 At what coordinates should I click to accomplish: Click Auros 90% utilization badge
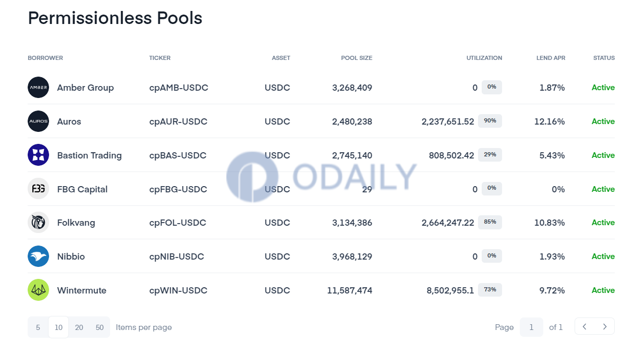490,121
